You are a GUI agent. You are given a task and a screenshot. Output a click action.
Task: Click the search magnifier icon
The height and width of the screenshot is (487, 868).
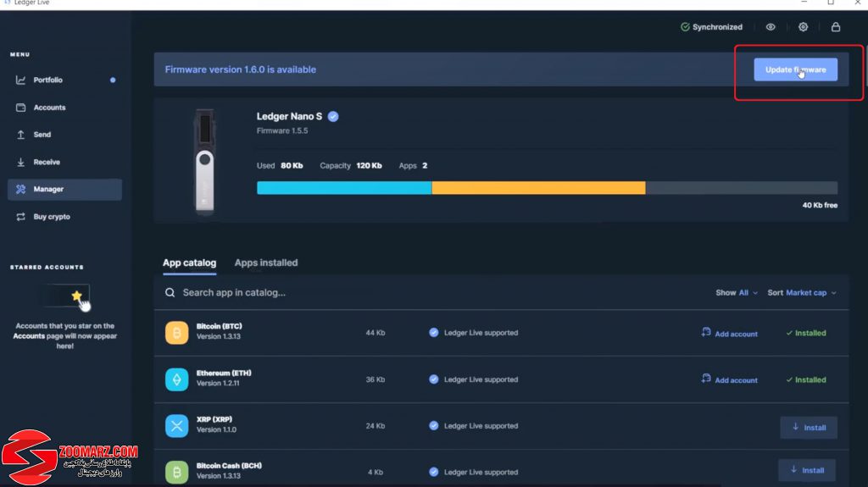click(x=170, y=292)
